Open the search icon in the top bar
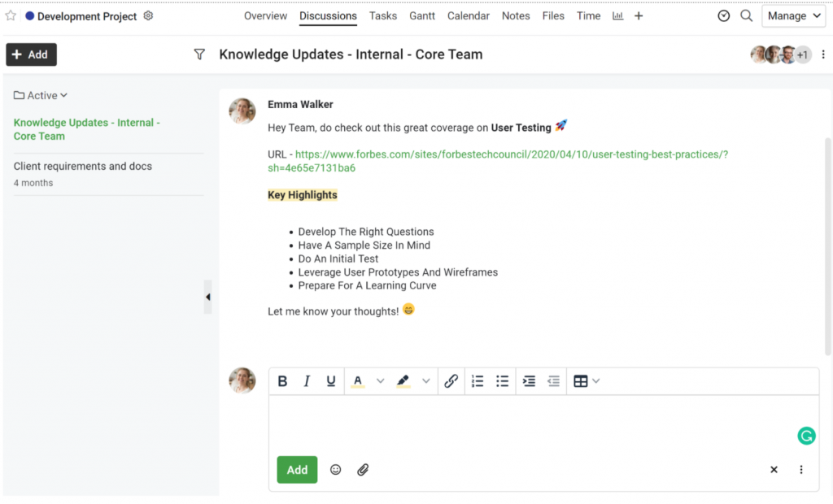833x504 pixels. (x=747, y=16)
